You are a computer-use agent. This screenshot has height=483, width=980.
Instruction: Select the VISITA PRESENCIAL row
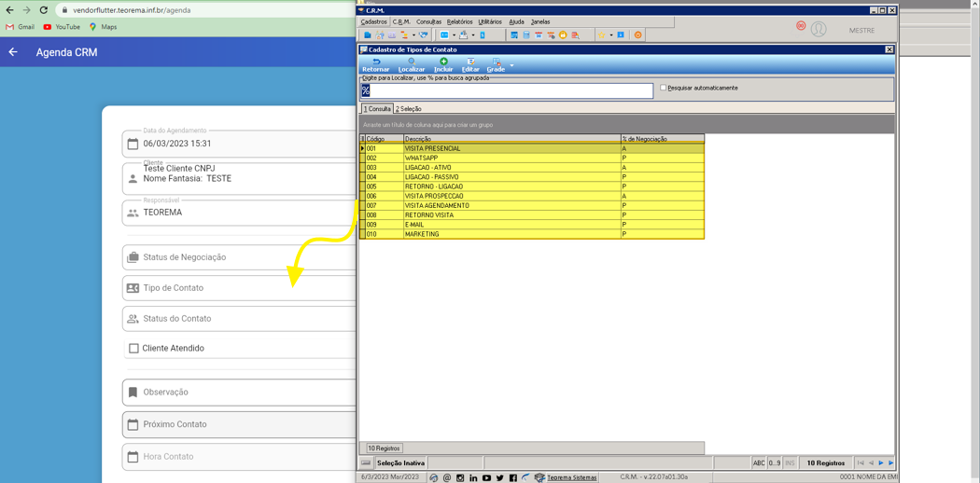click(533, 149)
